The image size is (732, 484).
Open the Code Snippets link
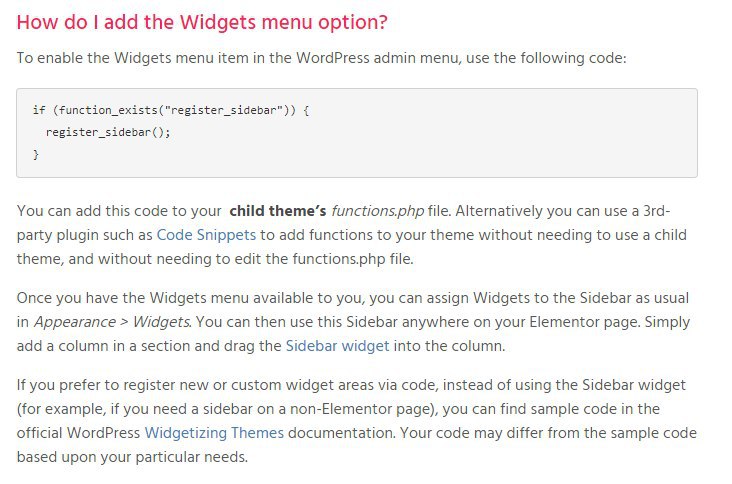[206, 235]
